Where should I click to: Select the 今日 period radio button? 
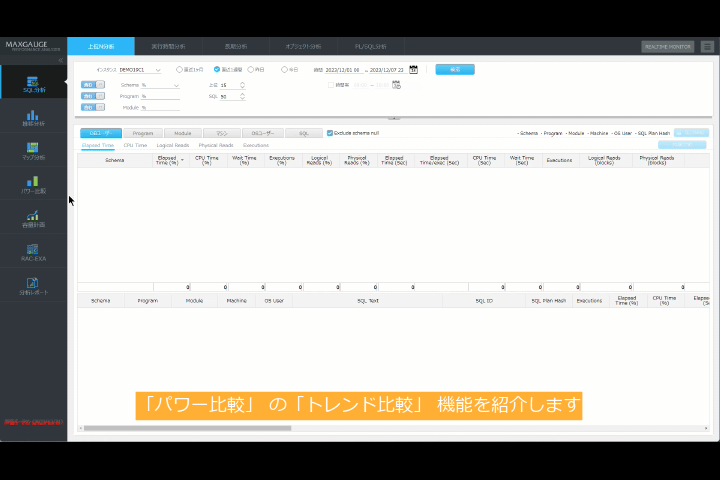284,69
